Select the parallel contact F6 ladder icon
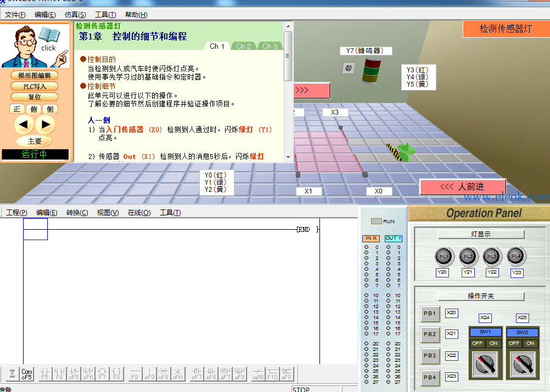Image resolution: width=550 pixels, height=392 pixels. pos(59,374)
